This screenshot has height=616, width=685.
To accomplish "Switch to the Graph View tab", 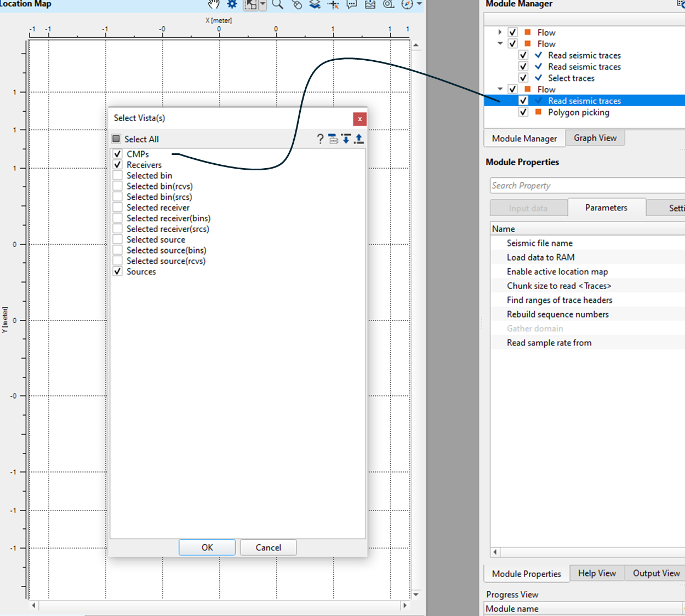I will point(595,138).
